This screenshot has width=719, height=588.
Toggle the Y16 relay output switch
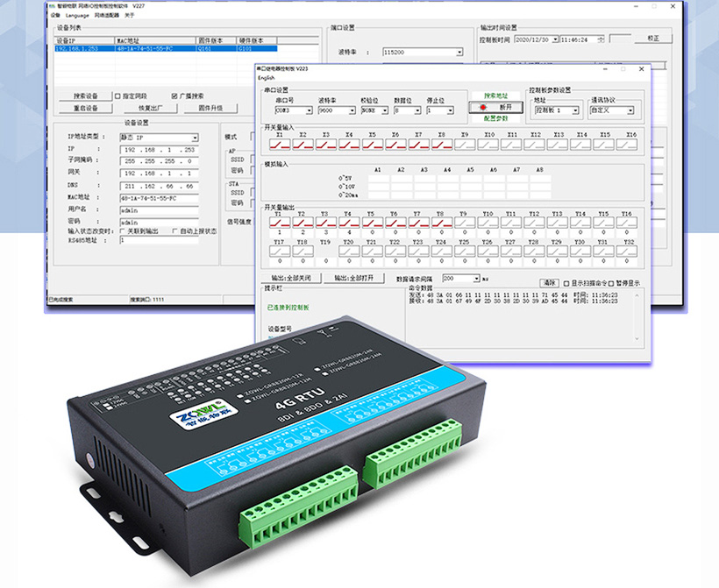click(626, 223)
